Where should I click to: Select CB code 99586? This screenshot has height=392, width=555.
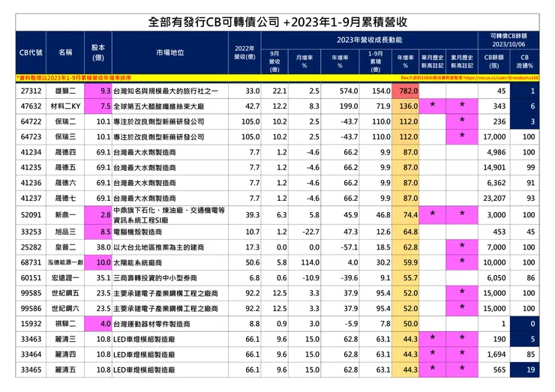(x=31, y=308)
